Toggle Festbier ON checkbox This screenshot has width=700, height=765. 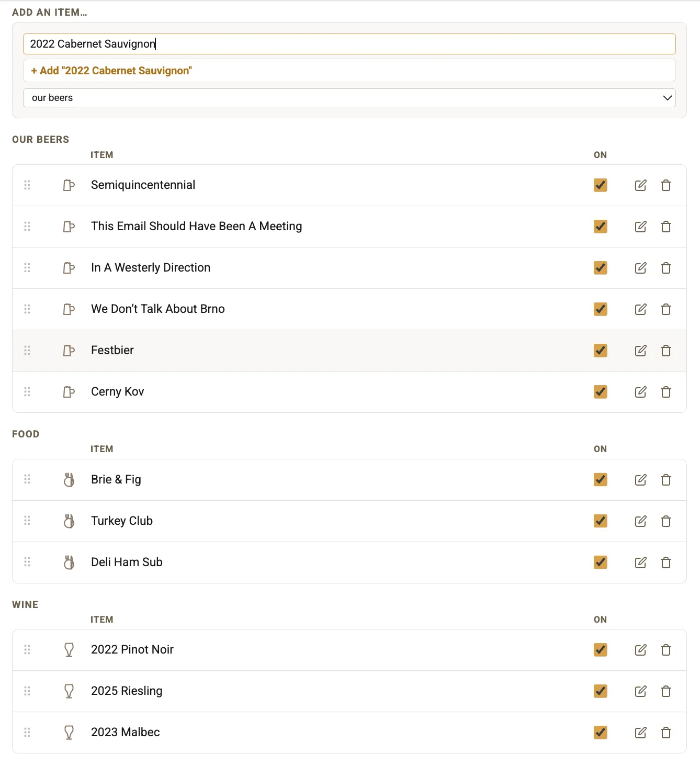(601, 351)
